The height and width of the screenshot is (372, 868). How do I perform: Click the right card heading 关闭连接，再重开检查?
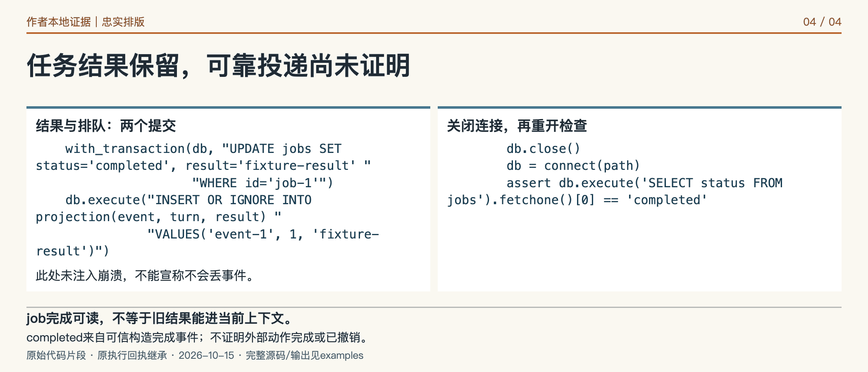click(x=517, y=126)
